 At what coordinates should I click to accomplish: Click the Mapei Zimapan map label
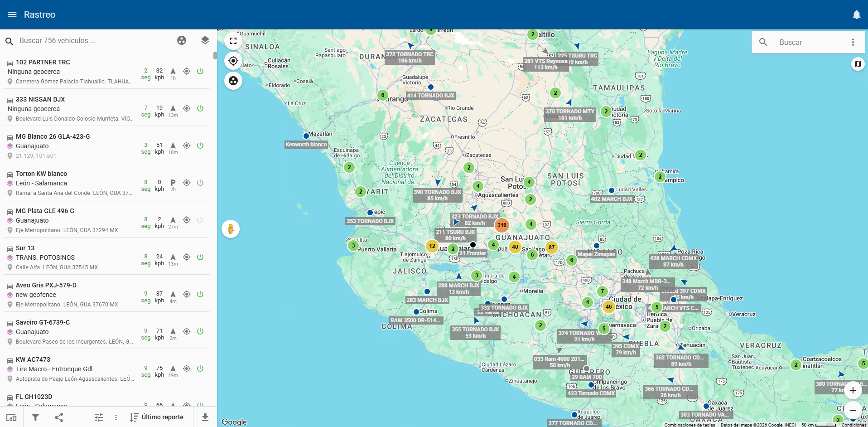coord(597,254)
